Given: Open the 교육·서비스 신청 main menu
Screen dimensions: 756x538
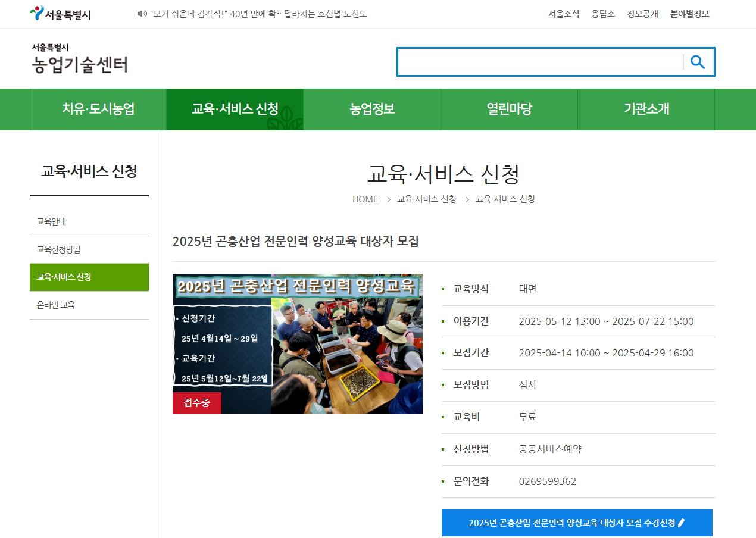Looking at the screenshot, I should click(x=235, y=110).
